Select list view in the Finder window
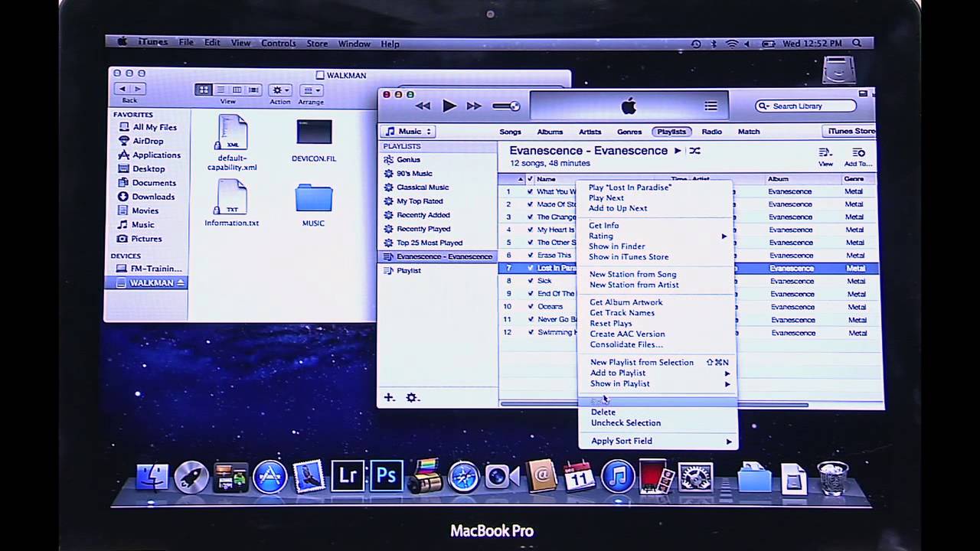The image size is (980, 551). (x=220, y=90)
